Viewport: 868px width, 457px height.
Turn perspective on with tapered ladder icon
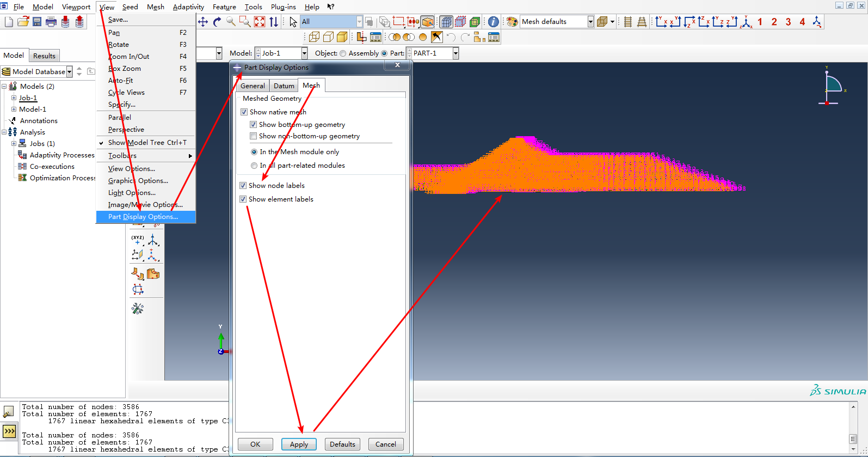coord(642,22)
